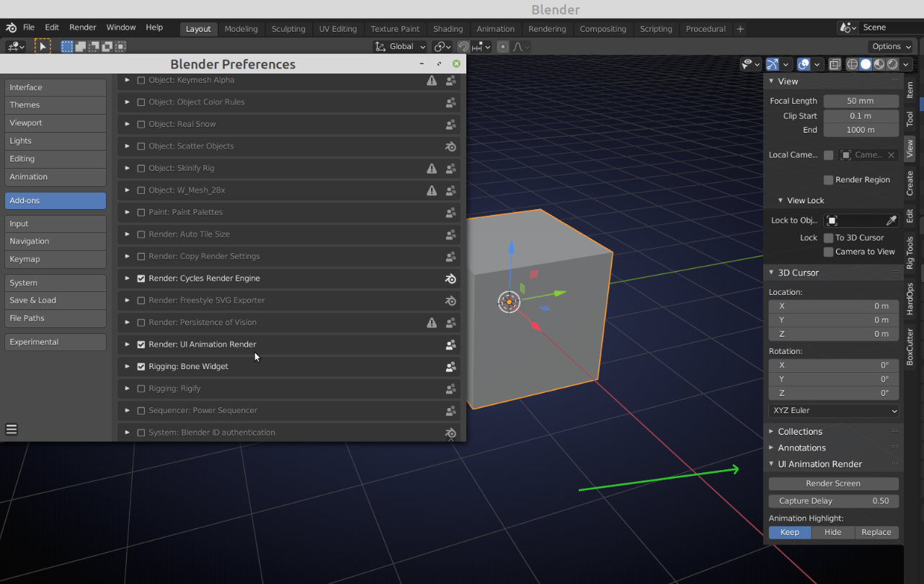Check Lock To 3D Cursor
This screenshot has height=584, width=924.
click(829, 237)
